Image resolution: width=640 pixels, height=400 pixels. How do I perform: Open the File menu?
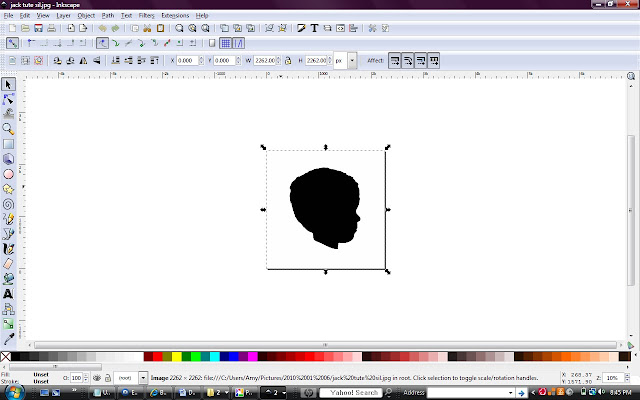pos(9,16)
